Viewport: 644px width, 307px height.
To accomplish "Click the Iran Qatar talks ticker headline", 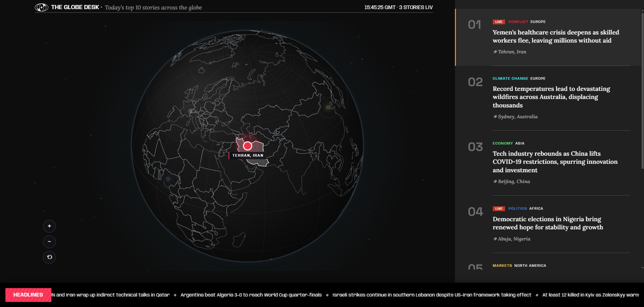I will tap(111, 295).
